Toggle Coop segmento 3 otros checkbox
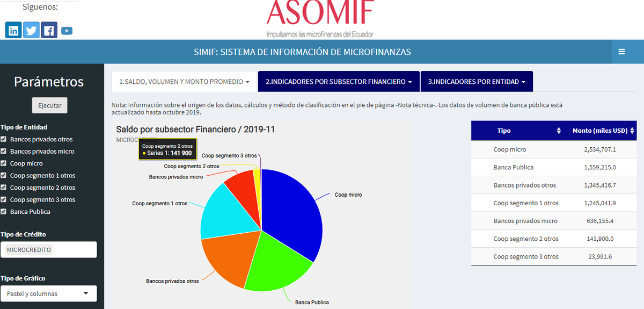The height and width of the screenshot is (309, 644). [x=4, y=199]
